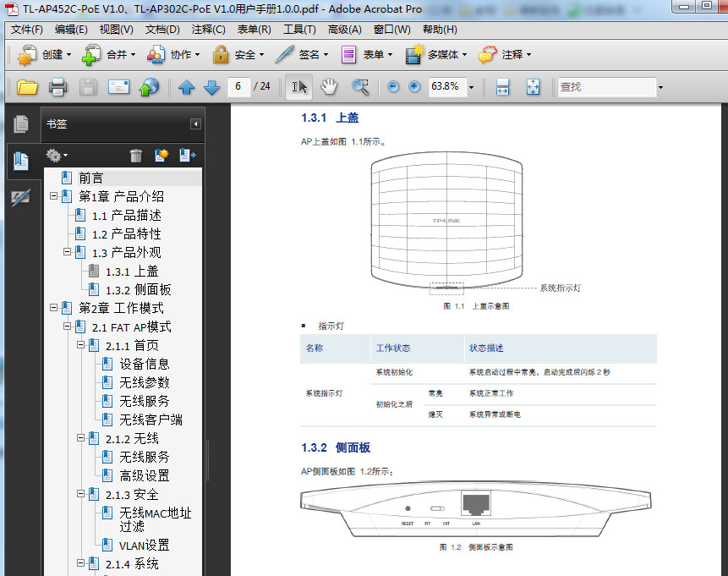The height and width of the screenshot is (576, 728).
Task: Open the Multimedia (多媒体) toolbar menu
Action: coord(436,55)
